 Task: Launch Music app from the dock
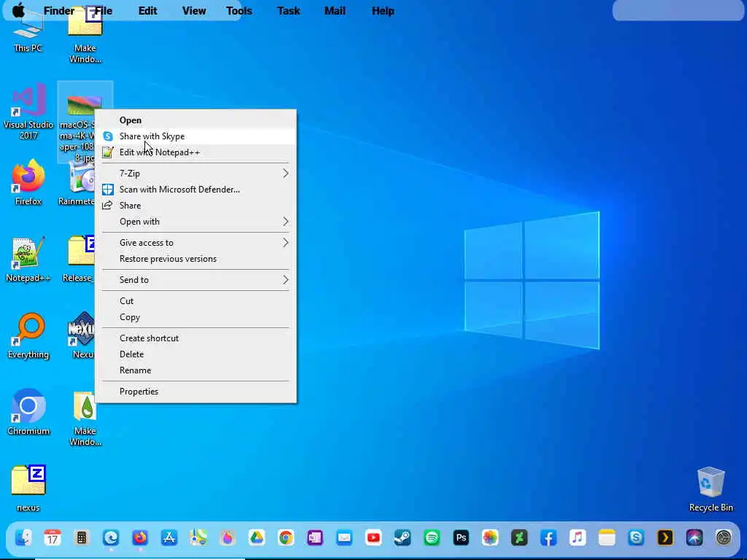(x=578, y=537)
